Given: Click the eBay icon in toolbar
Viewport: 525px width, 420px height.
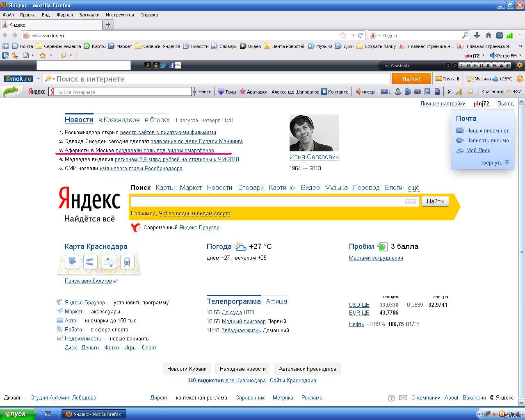Looking at the screenshot, I should [178, 65].
